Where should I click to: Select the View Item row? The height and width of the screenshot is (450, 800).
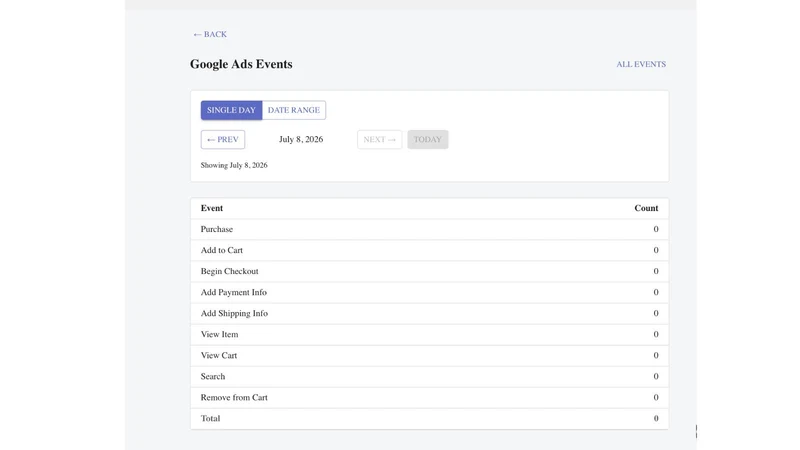(x=430, y=334)
